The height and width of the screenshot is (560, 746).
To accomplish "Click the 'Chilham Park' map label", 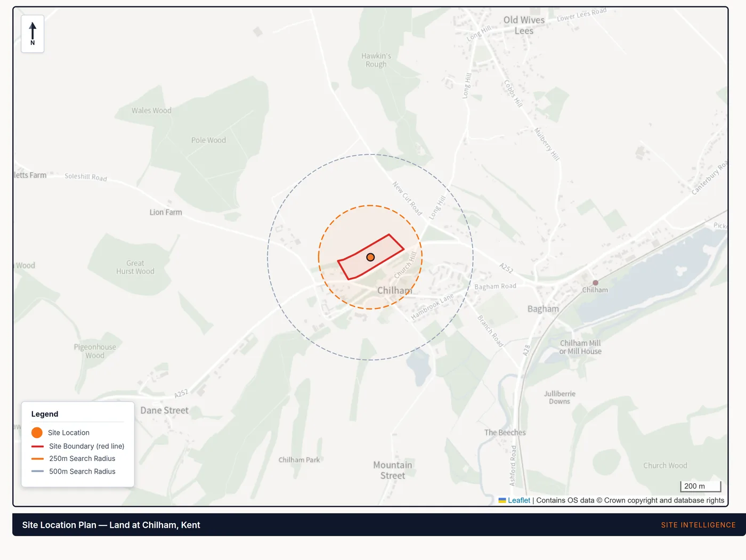I will (299, 460).
